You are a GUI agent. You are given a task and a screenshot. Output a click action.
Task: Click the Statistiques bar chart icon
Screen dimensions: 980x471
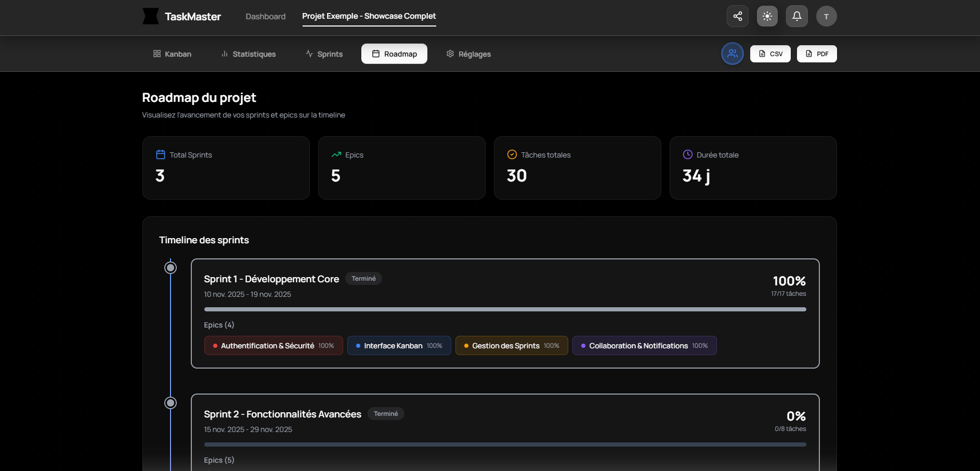click(x=225, y=54)
